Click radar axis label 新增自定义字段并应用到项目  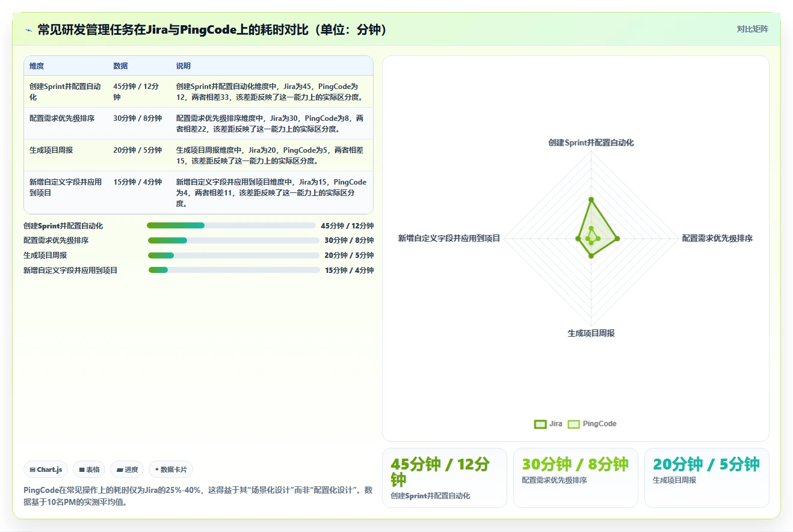(x=449, y=238)
